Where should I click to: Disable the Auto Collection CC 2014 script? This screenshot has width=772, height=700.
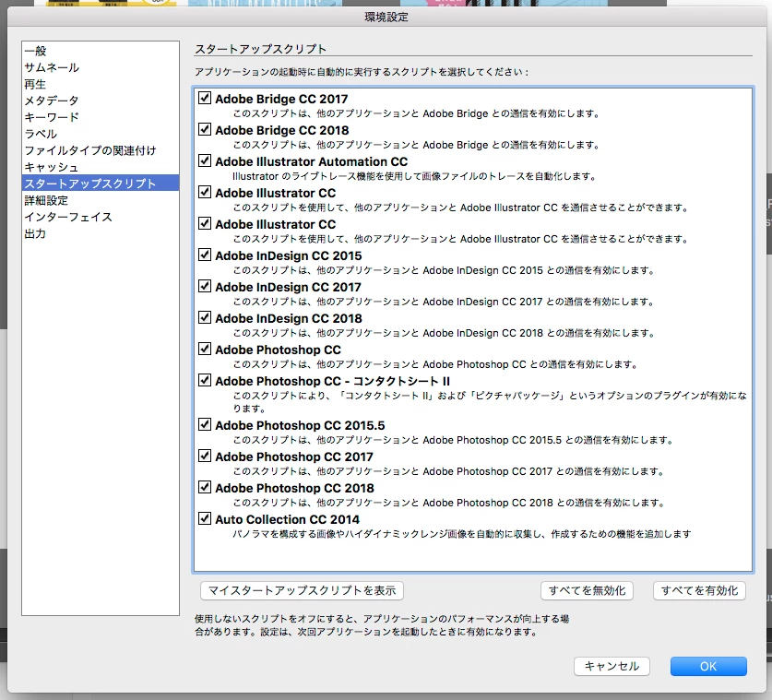point(205,519)
